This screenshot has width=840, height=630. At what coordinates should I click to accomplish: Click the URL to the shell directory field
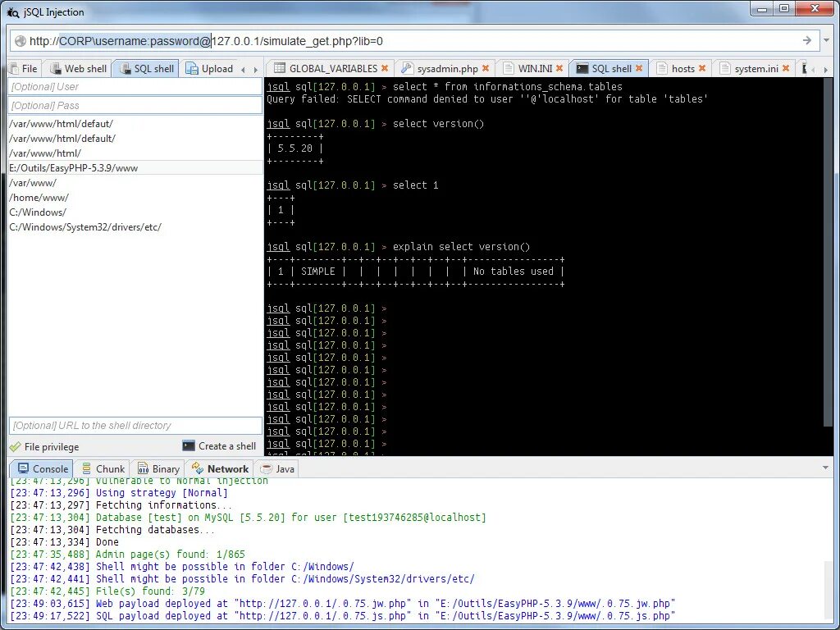(x=135, y=426)
